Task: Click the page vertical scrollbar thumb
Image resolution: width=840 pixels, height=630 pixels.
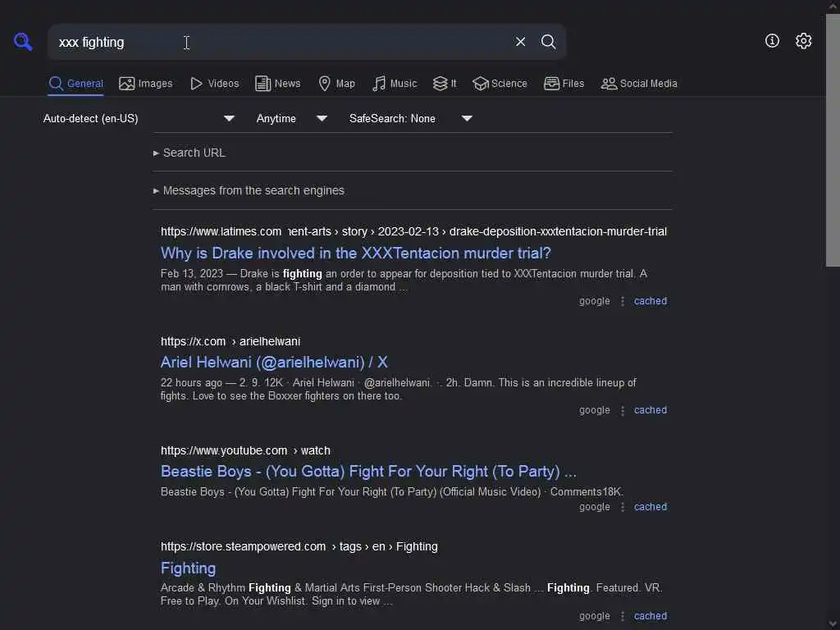Action: tap(833, 140)
